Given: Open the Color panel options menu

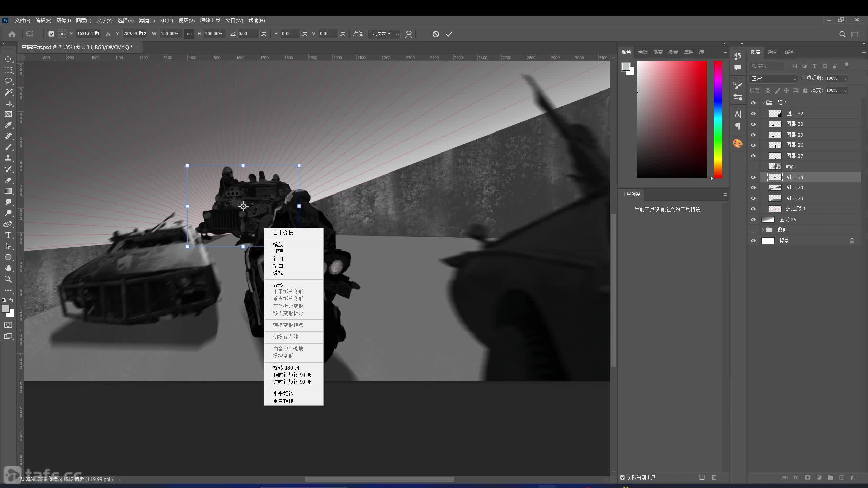Looking at the screenshot, I should coord(725,52).
